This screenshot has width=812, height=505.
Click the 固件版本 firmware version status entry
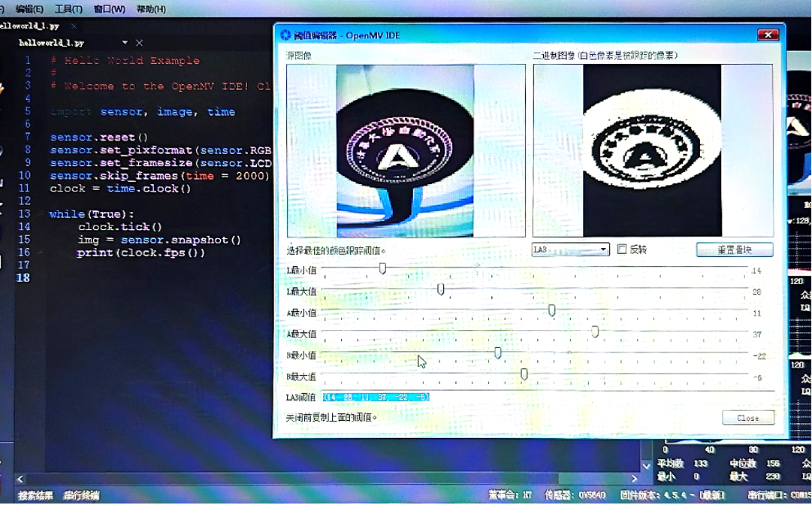click(672, 495)
